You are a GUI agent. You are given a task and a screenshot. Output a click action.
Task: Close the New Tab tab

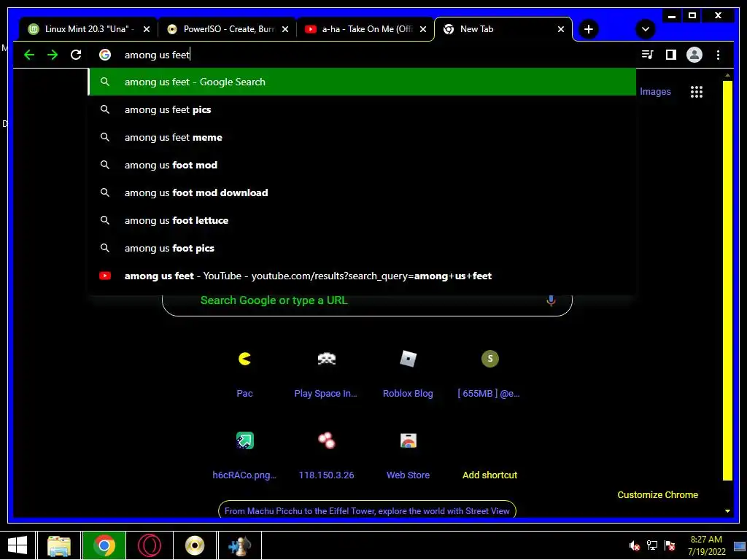pos(561,29)
